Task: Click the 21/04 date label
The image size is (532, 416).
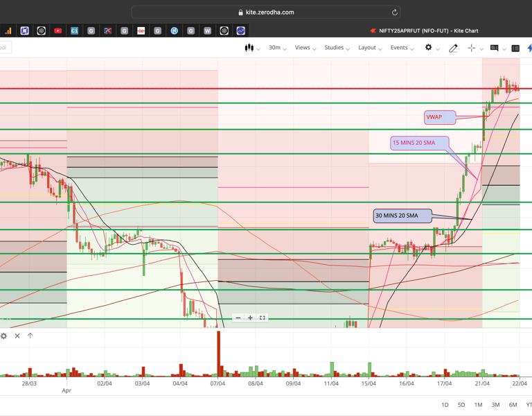Action: coord(482,383)
